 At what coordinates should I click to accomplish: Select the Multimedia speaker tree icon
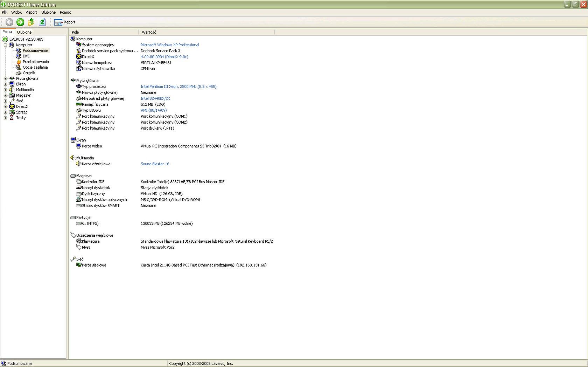(12, 90)
